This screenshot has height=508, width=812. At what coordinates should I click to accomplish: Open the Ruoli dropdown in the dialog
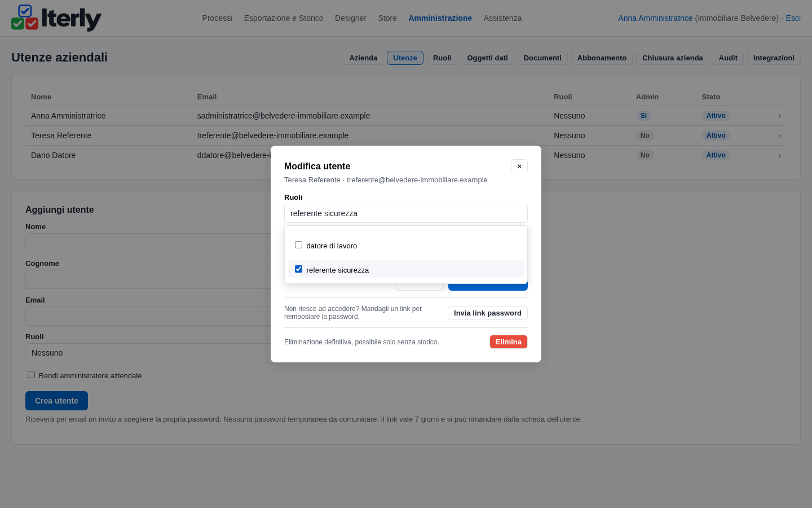pos(406,213)
